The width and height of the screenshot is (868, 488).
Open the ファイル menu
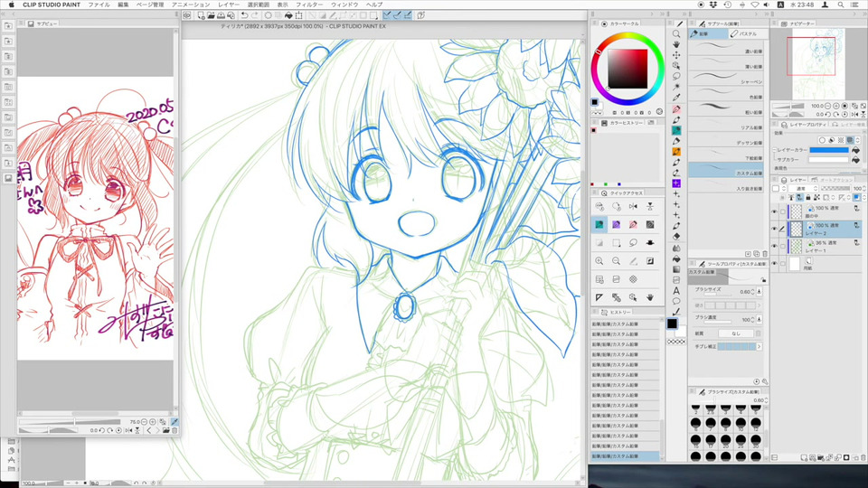99,5
